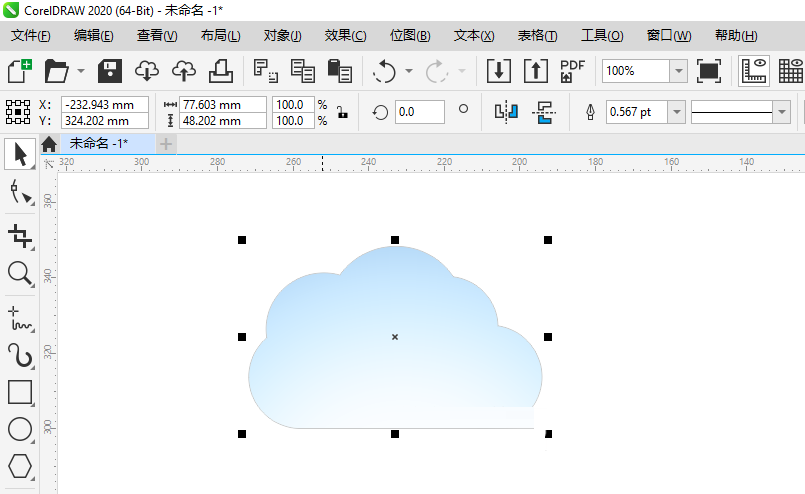This screenshot has width=805, height=494.
Task: Select the Crop tool in toolbox
Action: [20, 236]
